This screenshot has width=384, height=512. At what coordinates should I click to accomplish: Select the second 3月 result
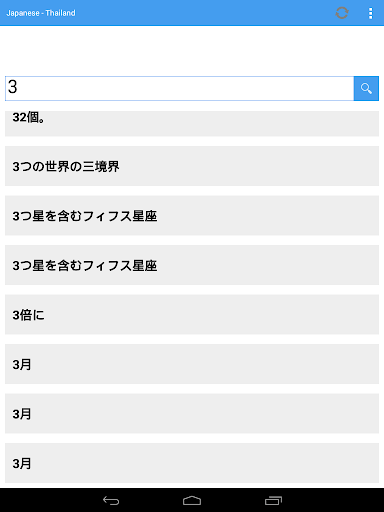(192, 413)
